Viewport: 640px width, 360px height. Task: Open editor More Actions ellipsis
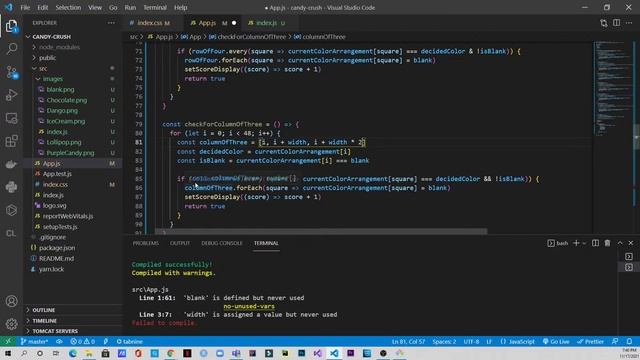[629, 23]
